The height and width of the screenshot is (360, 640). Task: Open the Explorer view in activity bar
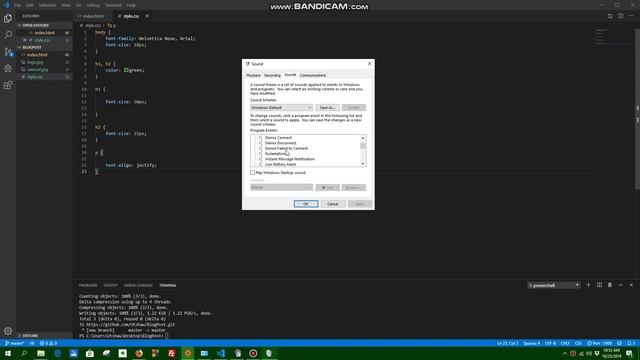point(8,18)
